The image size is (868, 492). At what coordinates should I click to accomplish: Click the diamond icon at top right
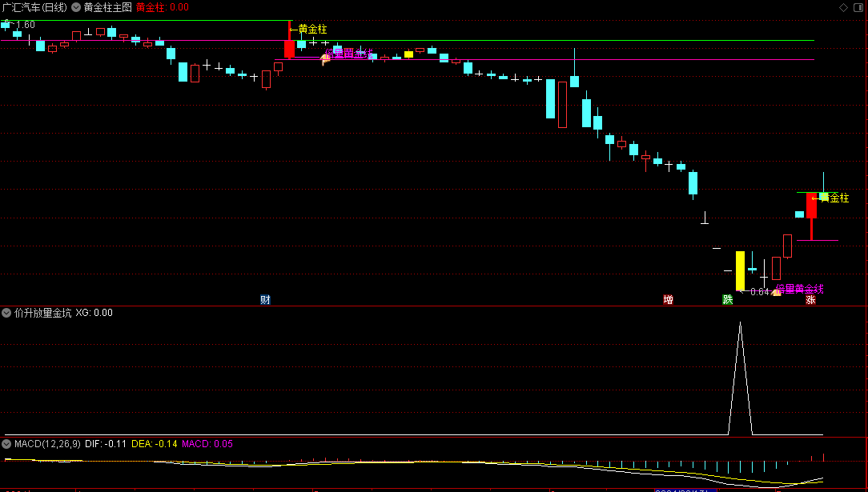[x=844, y=8]
